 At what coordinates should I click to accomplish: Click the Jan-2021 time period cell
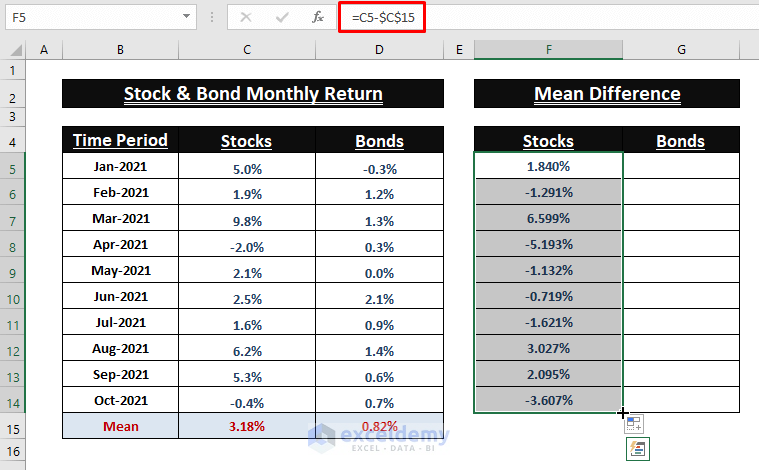[120, 166]
